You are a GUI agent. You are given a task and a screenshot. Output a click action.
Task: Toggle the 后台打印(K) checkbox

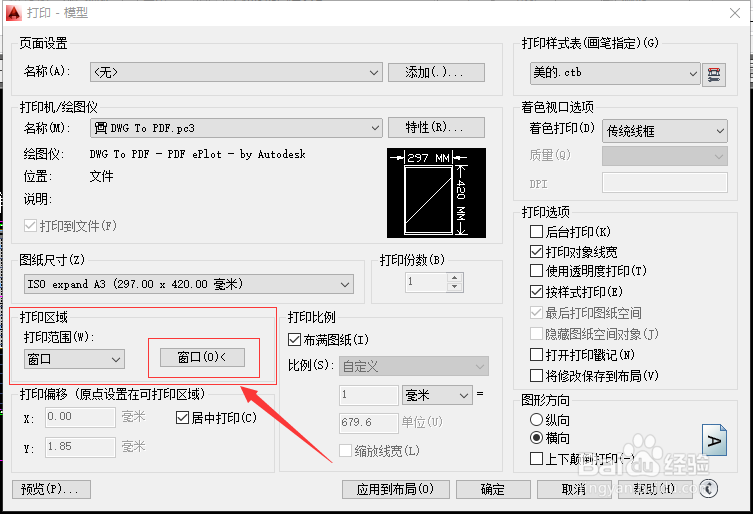536,232
